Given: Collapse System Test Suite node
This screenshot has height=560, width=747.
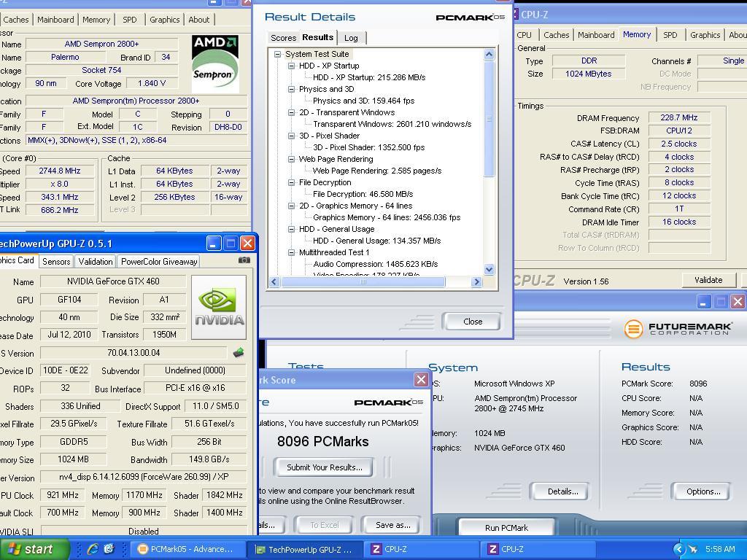Looking at the screenshot, I should pos(277,54).
